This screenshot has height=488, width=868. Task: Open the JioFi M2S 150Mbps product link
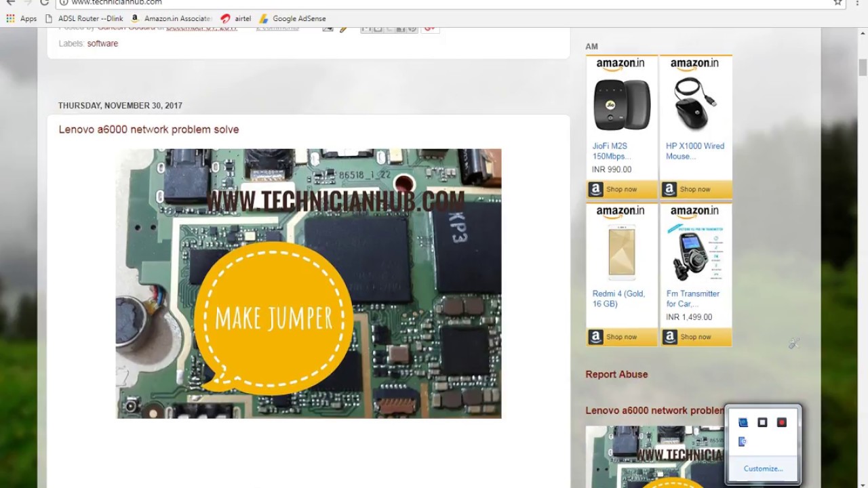pyautogui.click(x=611, y=150)
